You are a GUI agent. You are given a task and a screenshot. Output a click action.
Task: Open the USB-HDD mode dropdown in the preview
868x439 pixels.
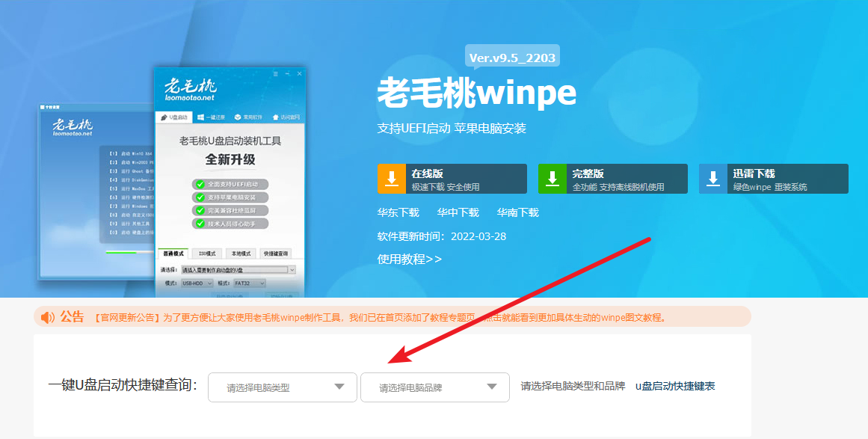[x=197, y=283]
